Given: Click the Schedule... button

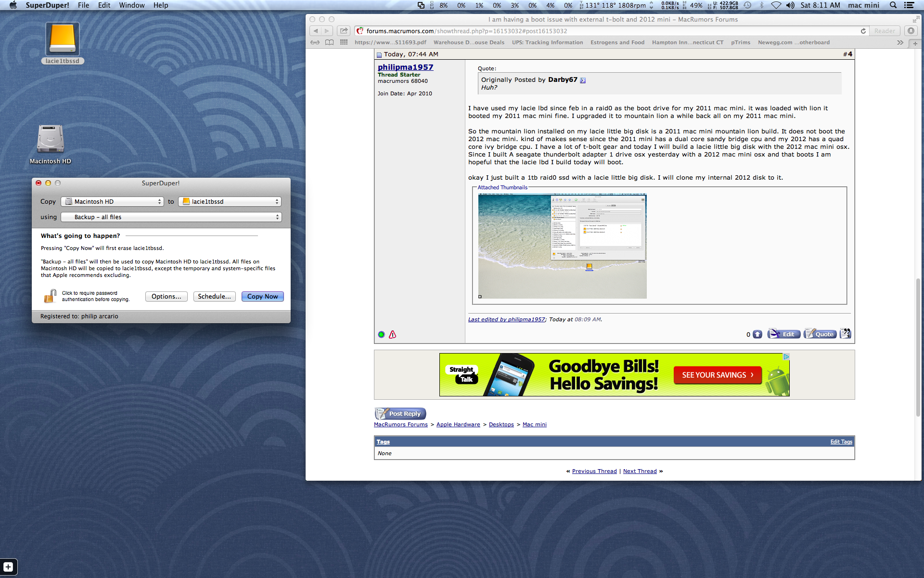Looking at the screenshot, I should pos(215,297).
